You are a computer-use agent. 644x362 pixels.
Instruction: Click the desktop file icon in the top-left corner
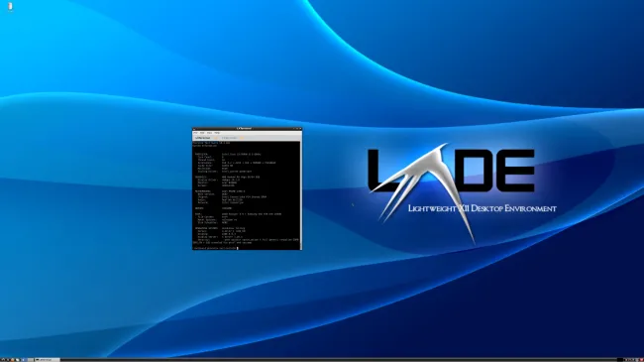point(10,7)
